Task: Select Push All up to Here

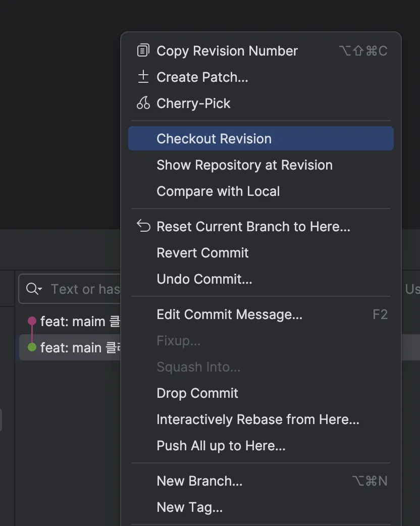Action: (x=221, y=446)
